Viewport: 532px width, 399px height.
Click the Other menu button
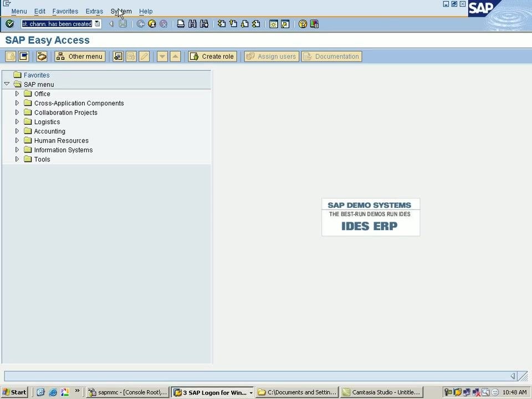click(x=80, y=57)
